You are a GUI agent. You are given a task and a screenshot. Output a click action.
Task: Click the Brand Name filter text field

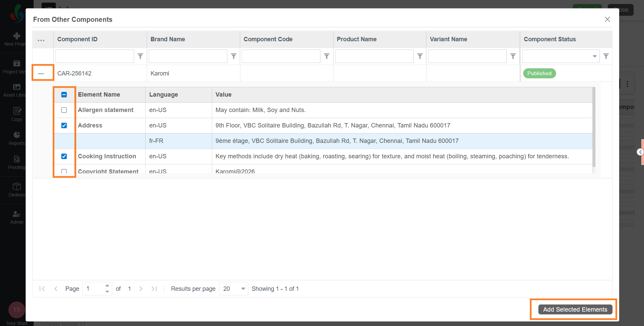[188, 56]
